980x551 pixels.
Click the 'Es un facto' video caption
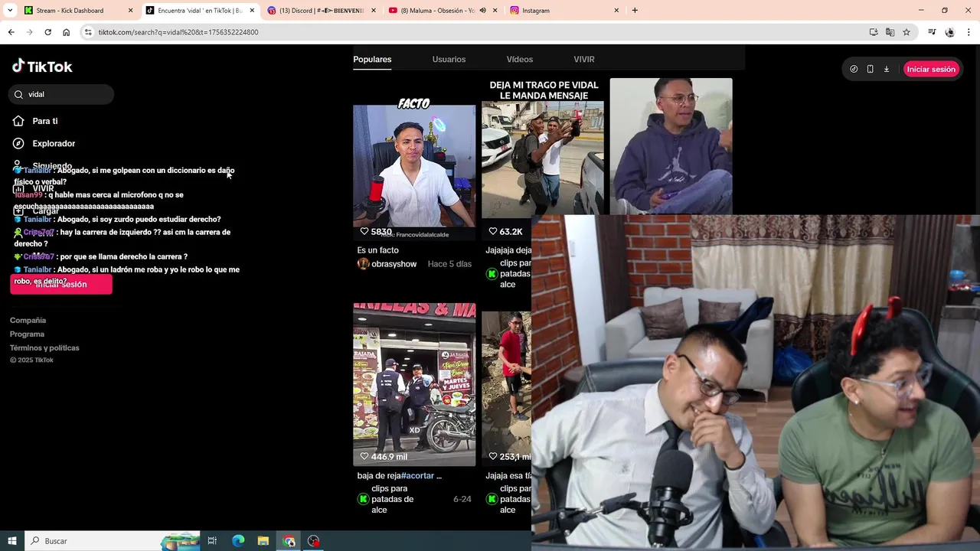coord(377,250)
